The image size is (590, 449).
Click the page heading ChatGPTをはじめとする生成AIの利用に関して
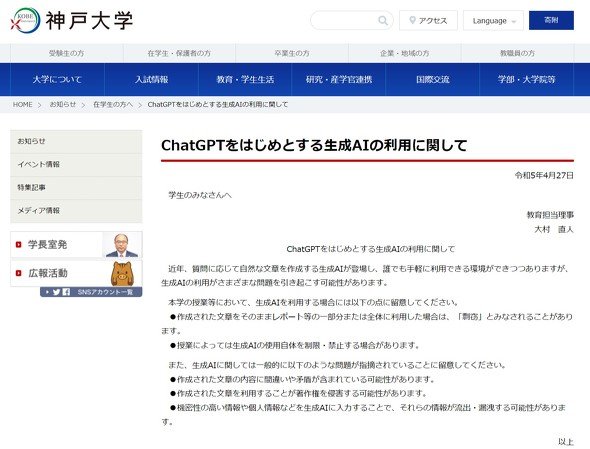[314, 145]
